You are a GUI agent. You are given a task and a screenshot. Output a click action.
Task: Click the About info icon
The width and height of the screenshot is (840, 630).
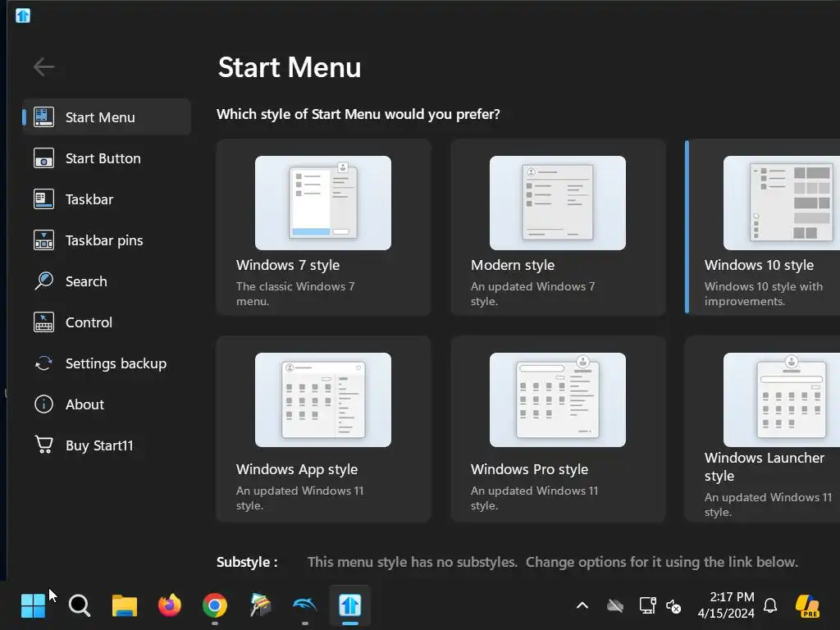(43, 404)
